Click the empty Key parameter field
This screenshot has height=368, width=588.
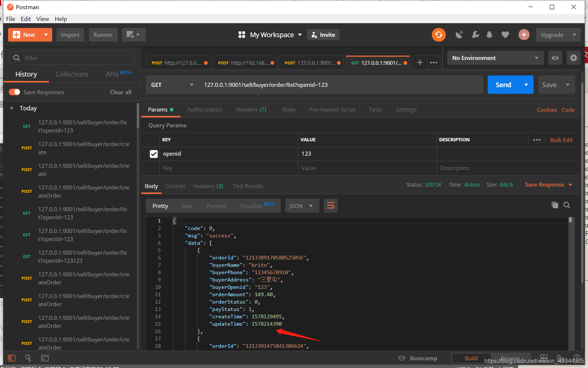229,168
